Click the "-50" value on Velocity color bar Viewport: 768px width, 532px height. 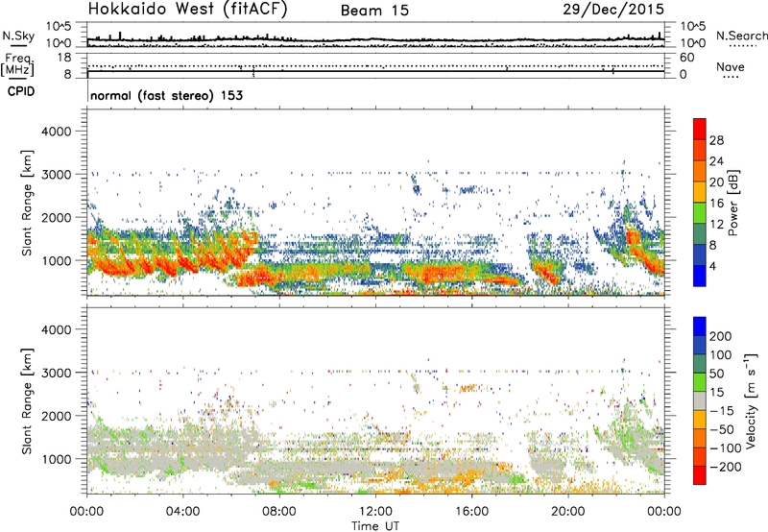pos(722,429)
